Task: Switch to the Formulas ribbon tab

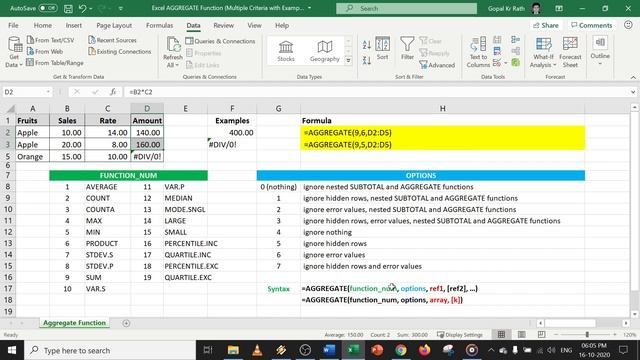Action: click(x=160, y=25)
